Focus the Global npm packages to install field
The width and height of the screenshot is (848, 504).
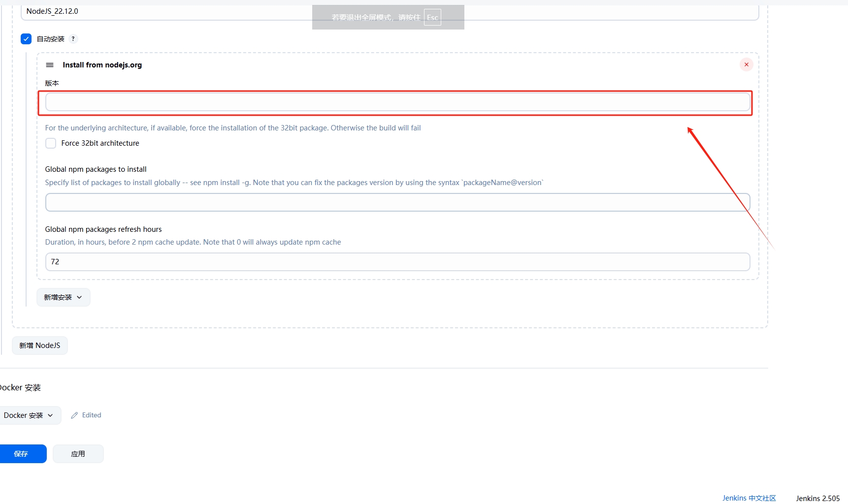point(397,202)
